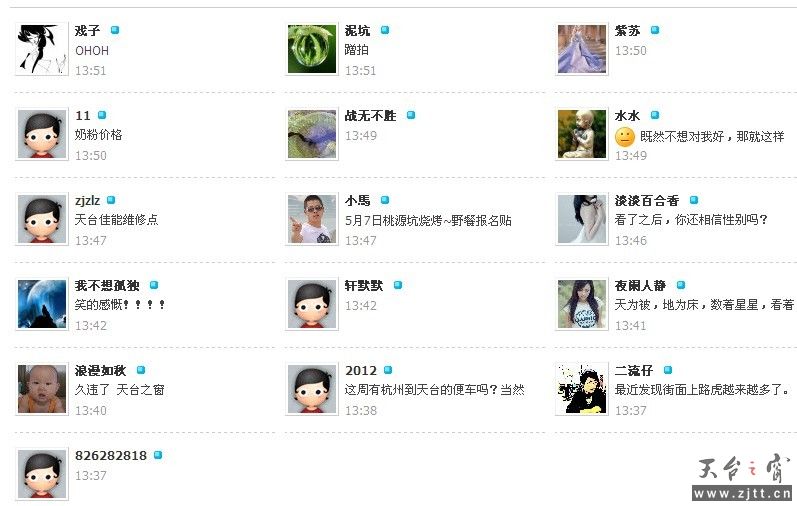The width and height of the screenshot is (797, 506).
Task: Open 小馬's profile photo
Action: tap(312, 219)
